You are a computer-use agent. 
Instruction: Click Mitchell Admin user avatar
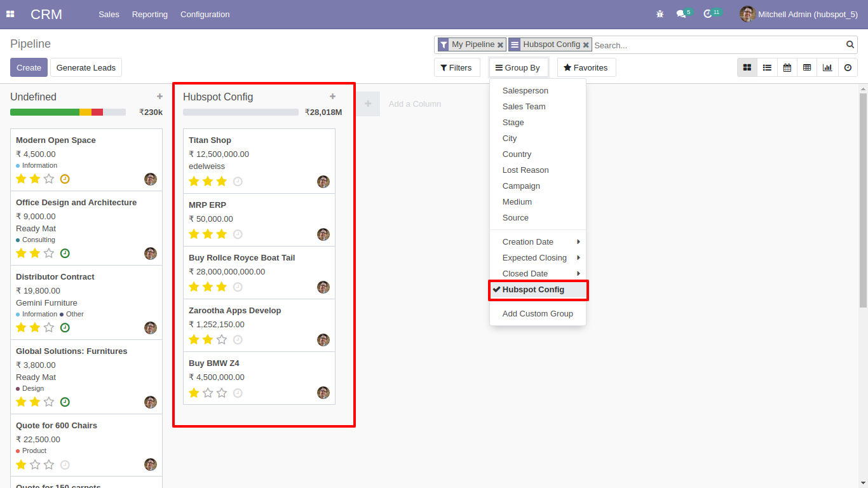point(748,14)
